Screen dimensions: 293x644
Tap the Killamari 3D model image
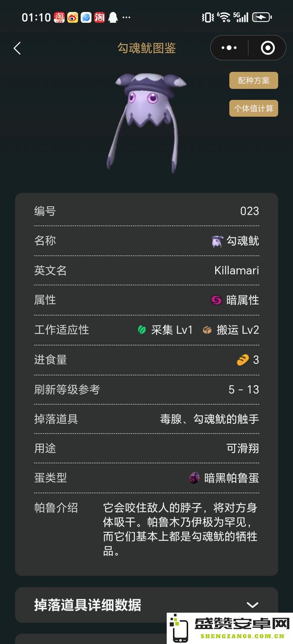coord(146,120)
